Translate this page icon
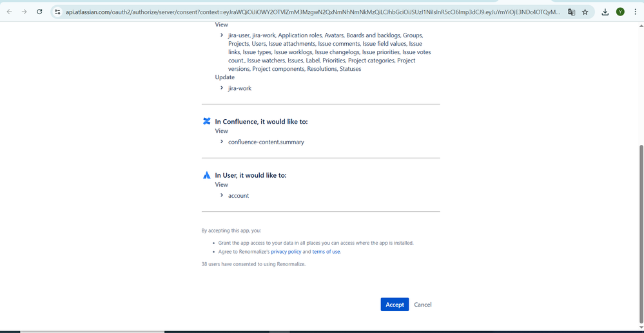This screenshot has height=333, width=644. point(571,12)
